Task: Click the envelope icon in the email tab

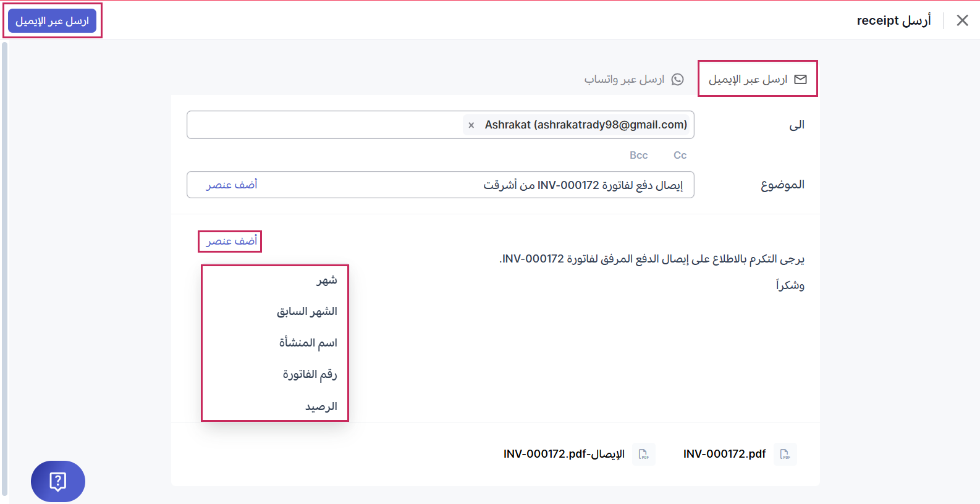Action: pyautogui.click(x=800, y=79)
